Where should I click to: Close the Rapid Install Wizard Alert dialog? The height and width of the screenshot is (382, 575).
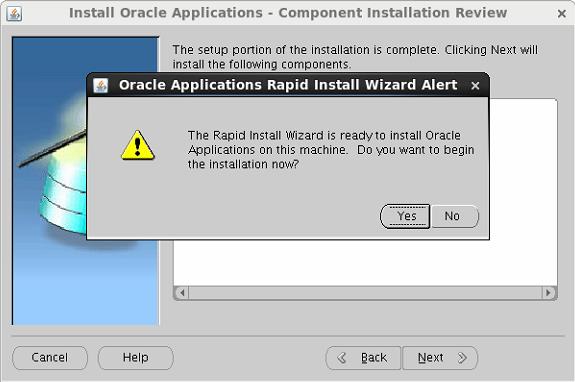[x=475, y=86]
